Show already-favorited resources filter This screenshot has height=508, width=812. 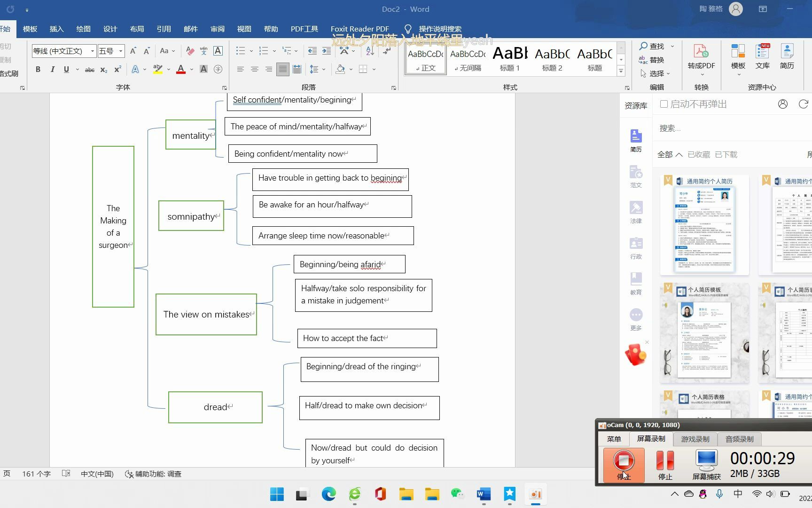(699, 154)
